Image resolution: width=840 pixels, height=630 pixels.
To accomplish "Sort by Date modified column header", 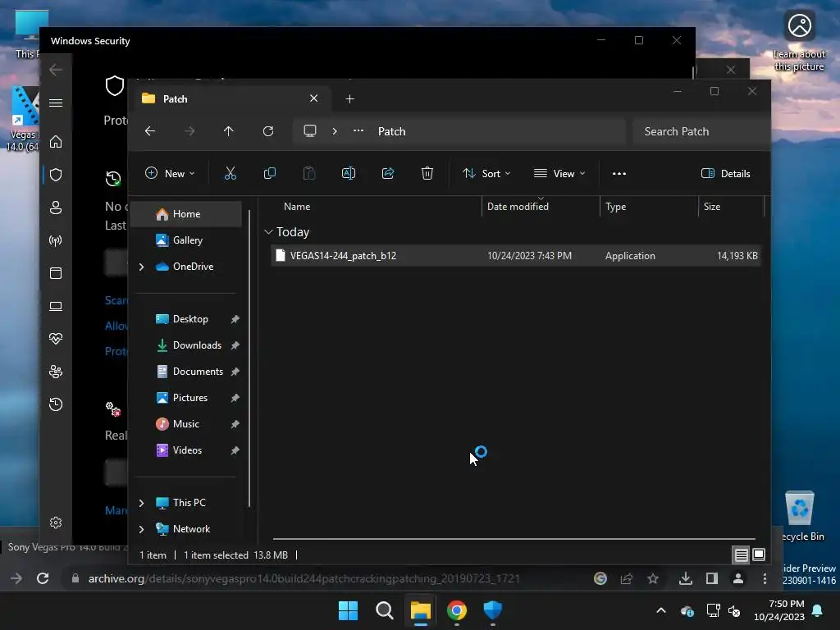I will 541,207.
